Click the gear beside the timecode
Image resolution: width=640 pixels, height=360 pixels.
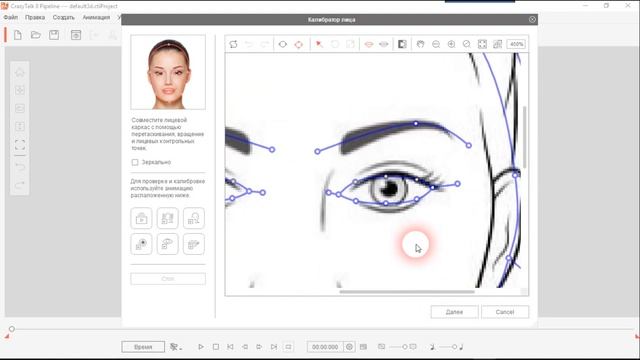pos(349,347)
